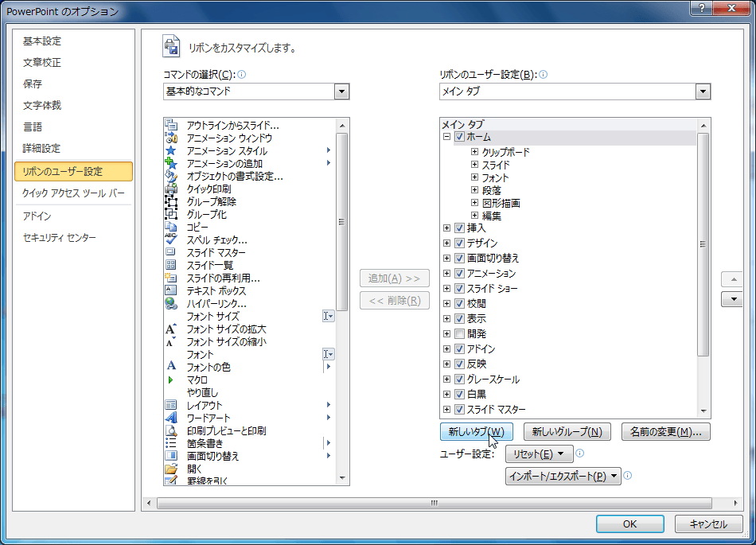Screen dimensions: 756x545
Task: Click the ワードアート icon
Action: pyautogui.click(x=171, y=418)
